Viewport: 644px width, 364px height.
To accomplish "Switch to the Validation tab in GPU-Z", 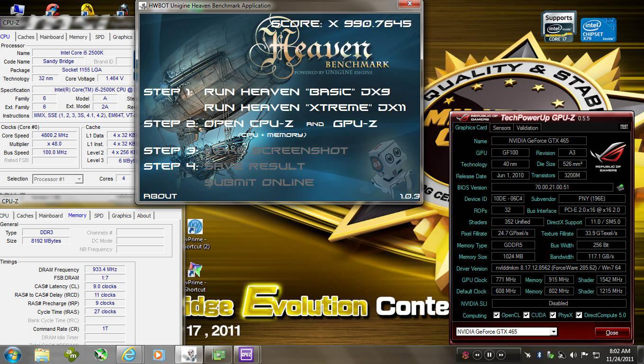I will (x=527, y=127).
